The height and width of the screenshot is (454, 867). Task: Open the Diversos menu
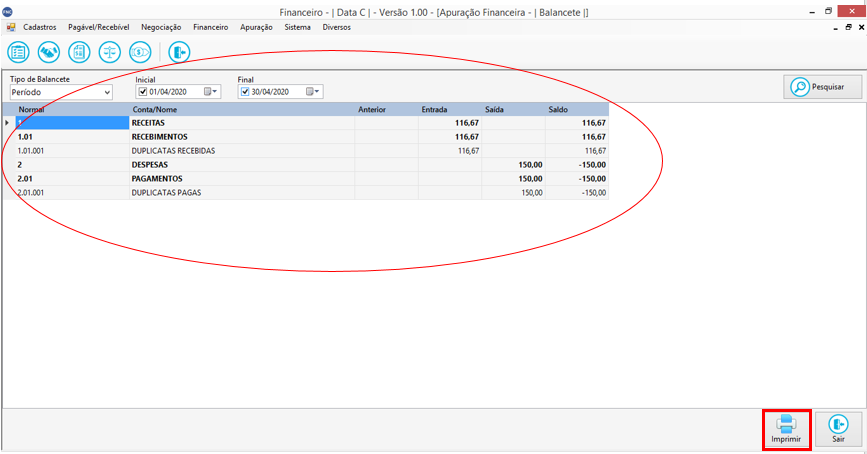(337, 27)
